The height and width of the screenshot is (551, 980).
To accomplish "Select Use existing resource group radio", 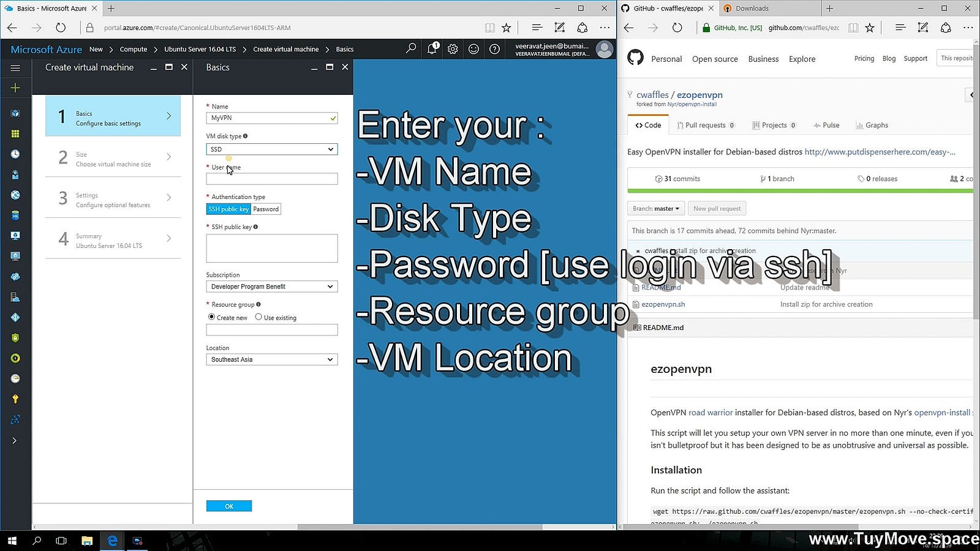I will pos(258,317).
